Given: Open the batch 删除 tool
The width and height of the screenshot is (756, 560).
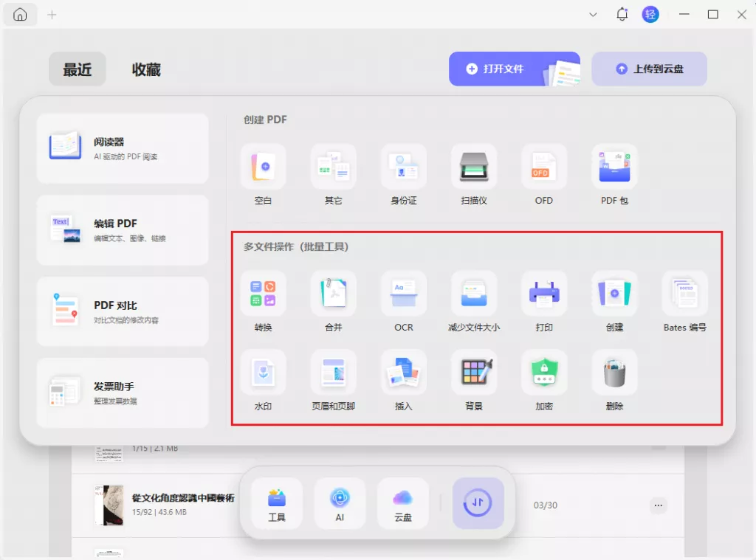Looking at the screenshot, I should pos(614,372).
